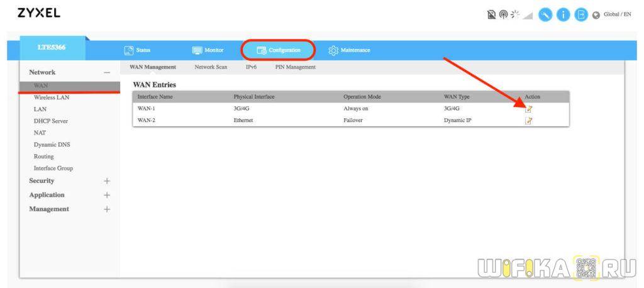Viewport: 644px width, 288px height.
Task: Switch to the Configuration tab
Action: 279,50
